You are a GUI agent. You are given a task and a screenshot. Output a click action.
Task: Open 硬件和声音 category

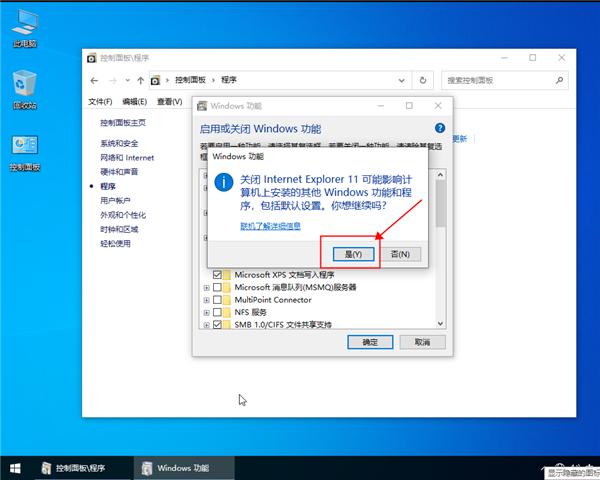click(x=119, y=171)
